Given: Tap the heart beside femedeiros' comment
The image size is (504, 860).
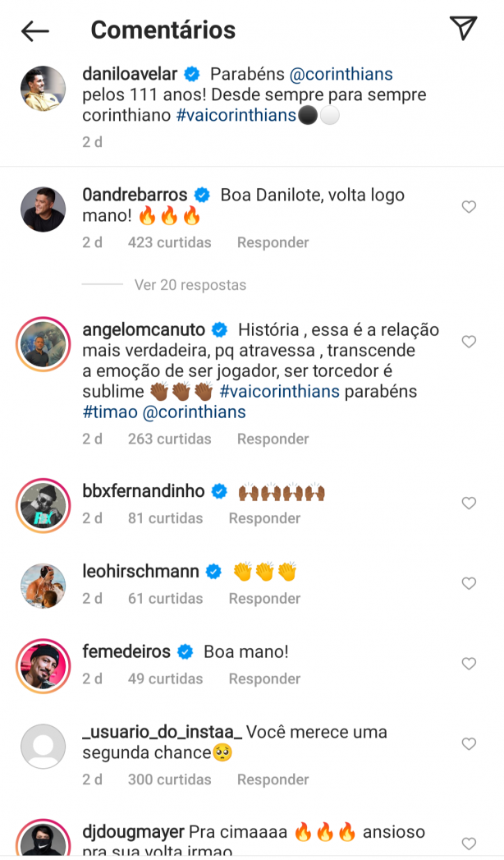Looking at the screenshot, I should pyautogui.click(x=469, y=664).
